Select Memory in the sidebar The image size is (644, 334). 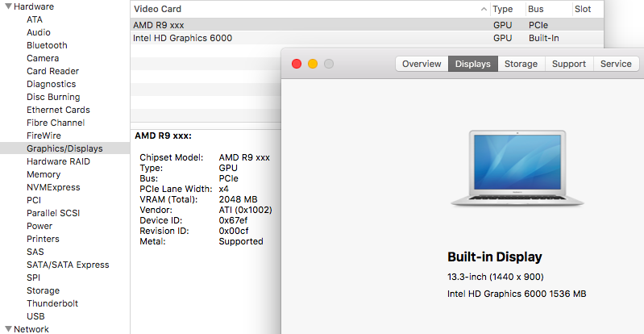click(44, 174)
